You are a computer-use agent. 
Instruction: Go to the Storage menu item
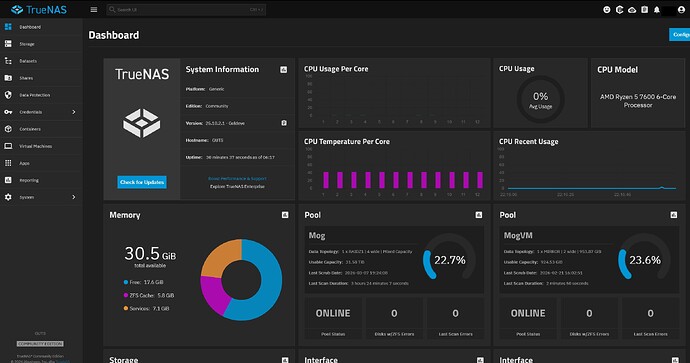click(x=41, y=44)
